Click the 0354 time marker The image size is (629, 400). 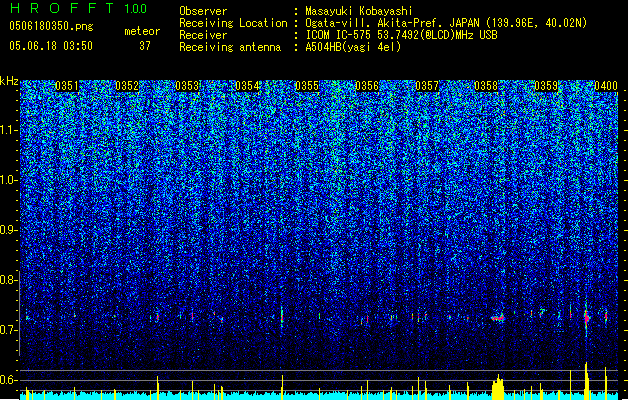(247, 86)
